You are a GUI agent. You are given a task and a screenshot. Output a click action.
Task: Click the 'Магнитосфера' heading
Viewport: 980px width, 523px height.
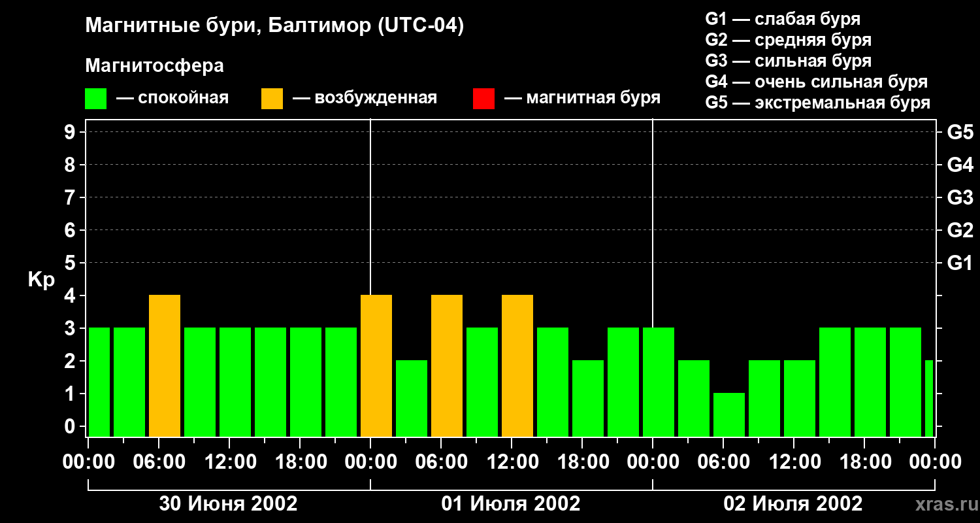point(154,66)
